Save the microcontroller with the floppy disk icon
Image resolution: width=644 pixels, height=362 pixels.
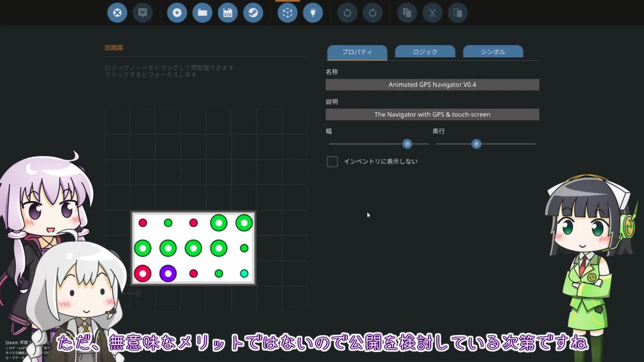click(x=228, y=13)
